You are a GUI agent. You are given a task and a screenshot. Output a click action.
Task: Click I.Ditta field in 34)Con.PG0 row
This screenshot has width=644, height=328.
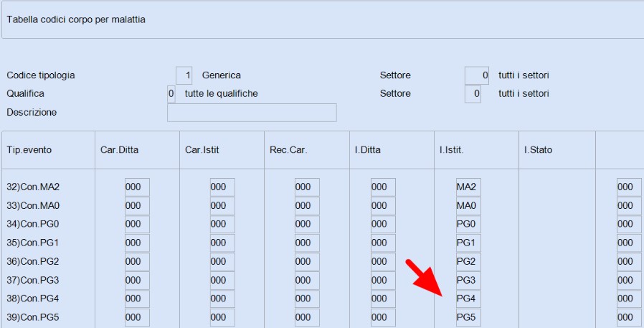click(x=383, y=224)
